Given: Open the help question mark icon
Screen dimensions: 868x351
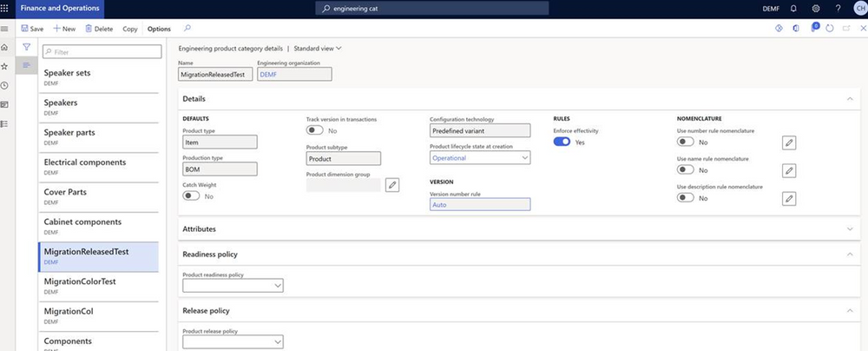Looking at the screenshot, I should click(838, 9).
